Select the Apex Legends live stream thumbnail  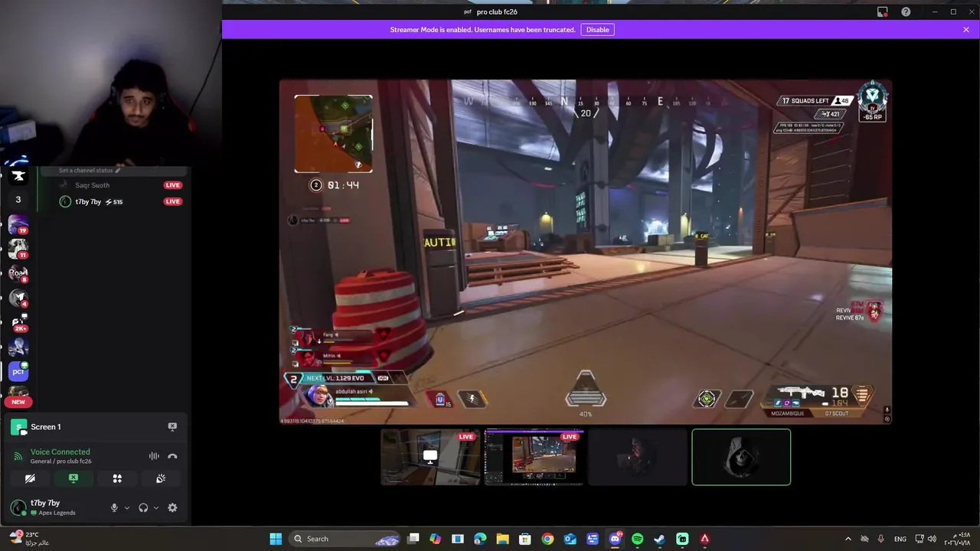coord(534,458)
